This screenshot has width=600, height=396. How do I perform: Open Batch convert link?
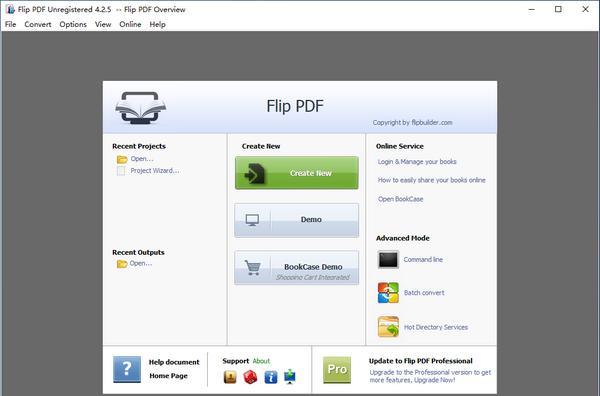click(424, 293)
